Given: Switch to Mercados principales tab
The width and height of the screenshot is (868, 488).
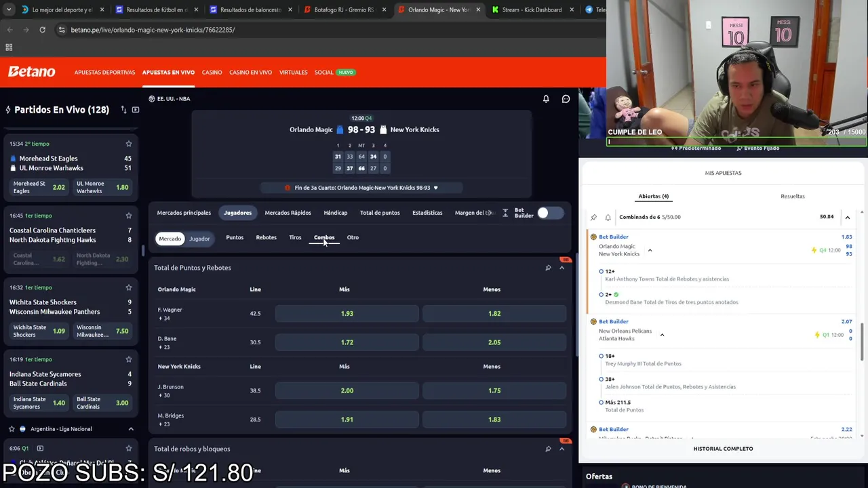Looking at the screenshot, I should [184, 213].
